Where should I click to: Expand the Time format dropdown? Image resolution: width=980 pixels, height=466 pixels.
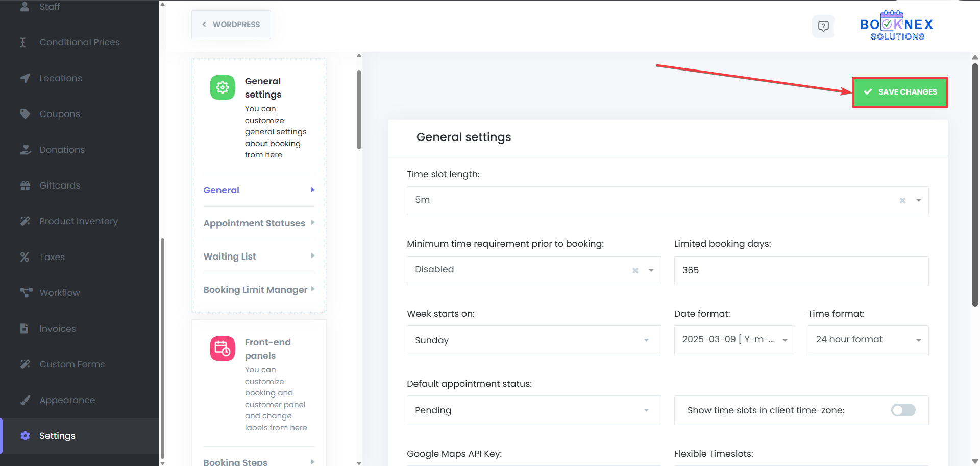[868, 340]
